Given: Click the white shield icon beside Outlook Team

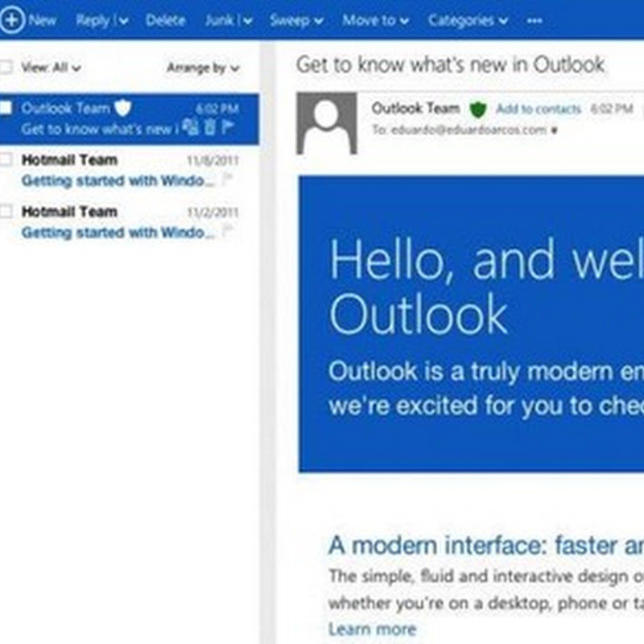Looking at the screenshot, I should [x=123, y=108].
